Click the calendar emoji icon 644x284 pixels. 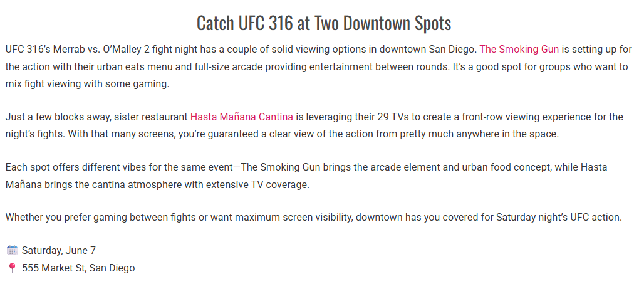pos(13,250)
